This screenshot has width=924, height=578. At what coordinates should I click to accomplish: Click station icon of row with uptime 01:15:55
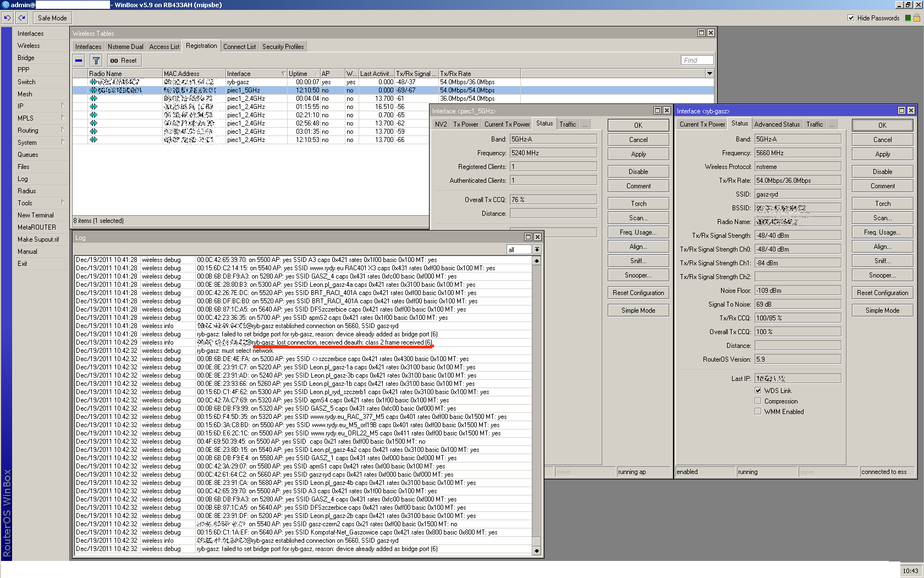(x=94, y=107)
